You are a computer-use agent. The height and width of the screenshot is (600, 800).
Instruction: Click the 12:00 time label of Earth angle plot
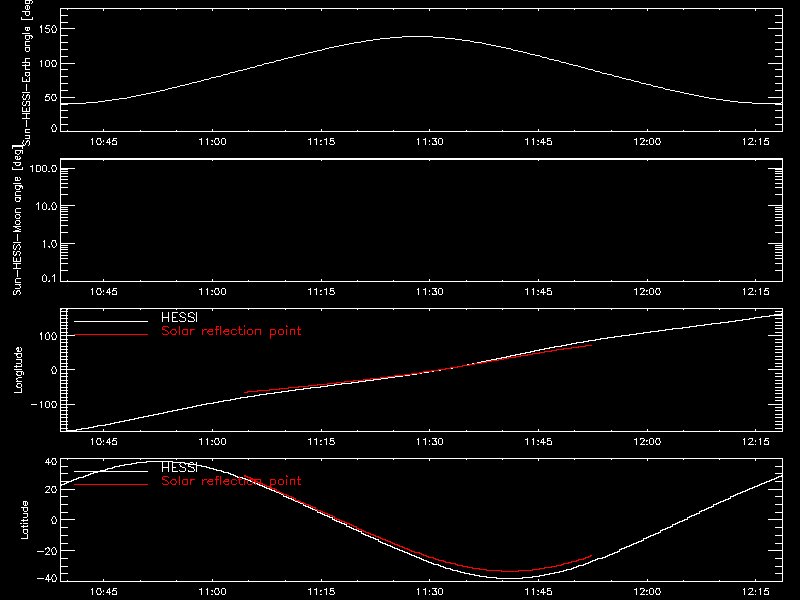pyautogui.click(x=647, y=142)
